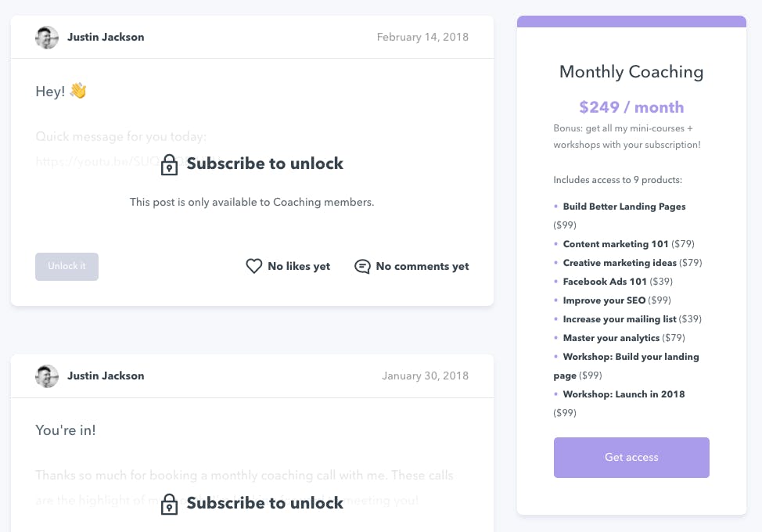
Task: Click the lock icon on the January 30 post
Action: [x=169, y=505]
